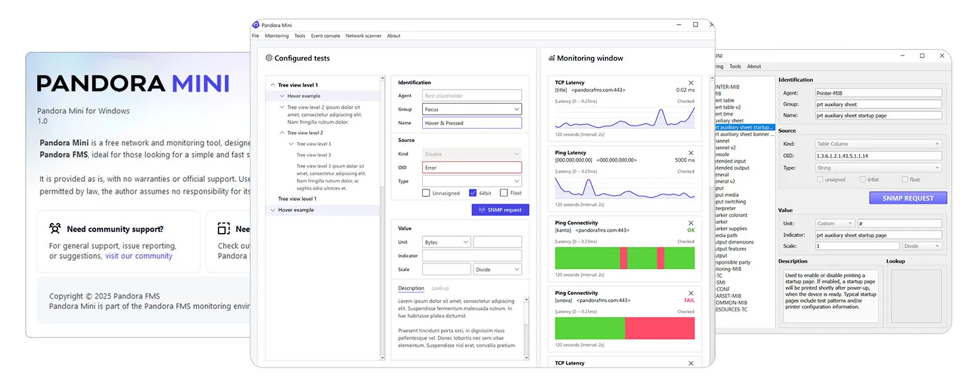The image size is (980, 389).
Task: Open the Group dropdown showing Focus
Action: coord(472,109)
